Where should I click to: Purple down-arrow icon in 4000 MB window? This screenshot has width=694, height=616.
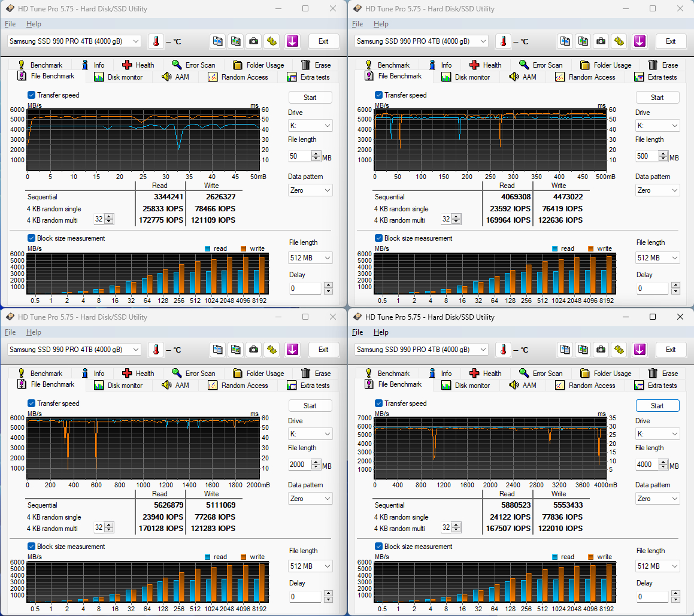(x=640, y=350)
